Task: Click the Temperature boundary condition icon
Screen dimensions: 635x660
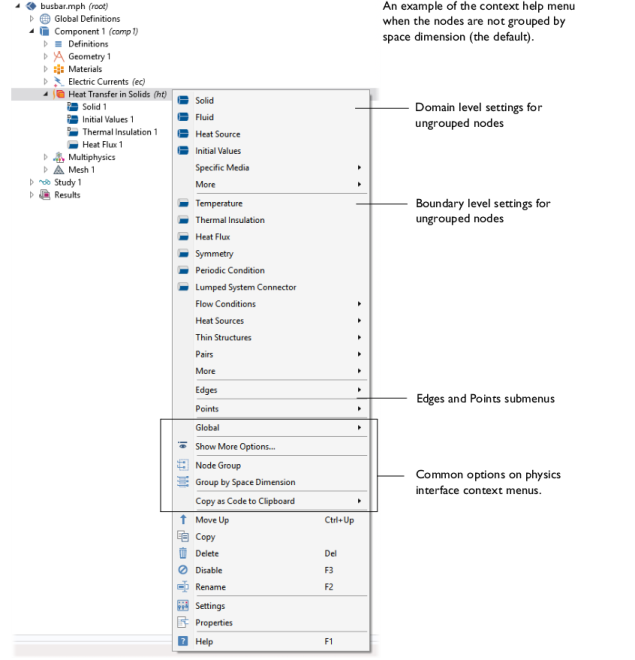Action: 183,204
